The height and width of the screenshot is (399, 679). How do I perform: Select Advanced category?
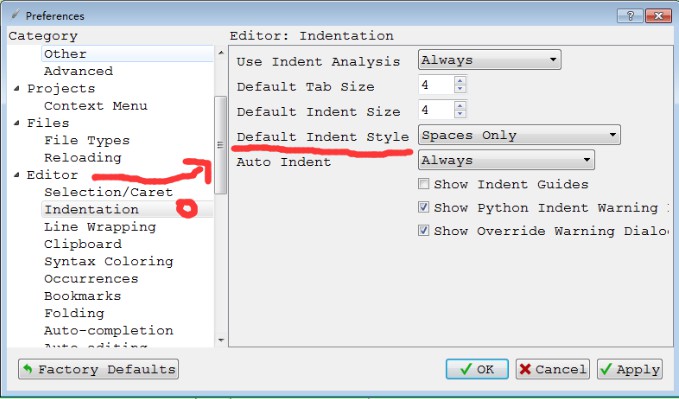(78, 71)
